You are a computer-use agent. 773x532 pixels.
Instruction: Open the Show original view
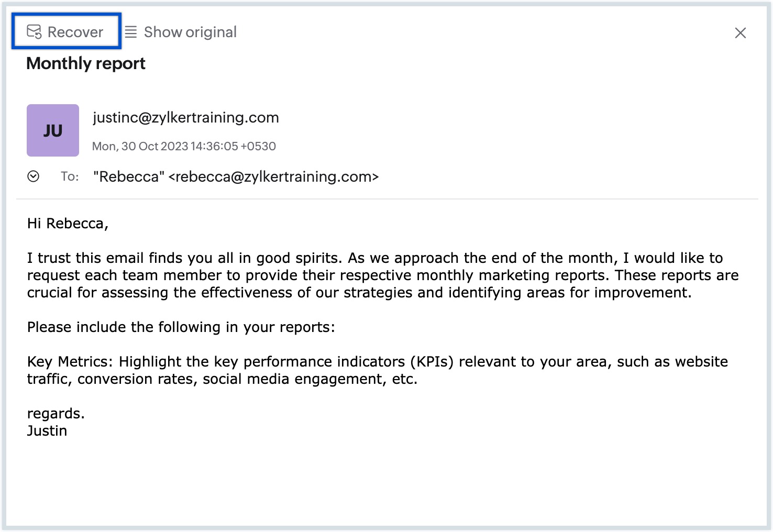click(181, 32)
